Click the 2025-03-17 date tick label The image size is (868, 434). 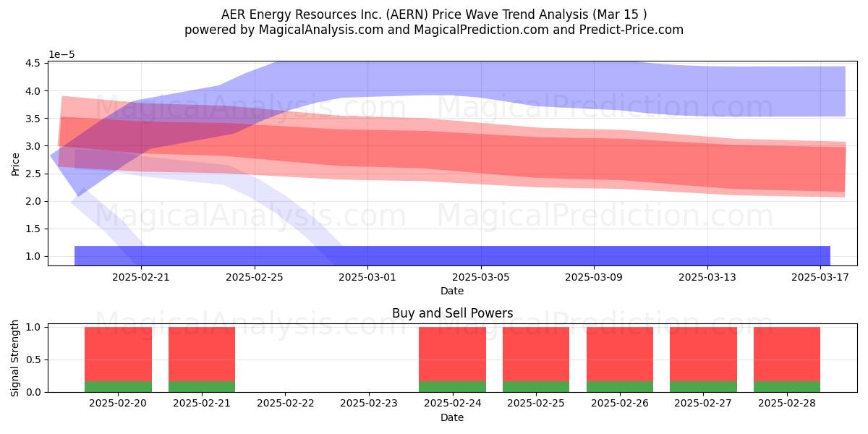(820, 277)
